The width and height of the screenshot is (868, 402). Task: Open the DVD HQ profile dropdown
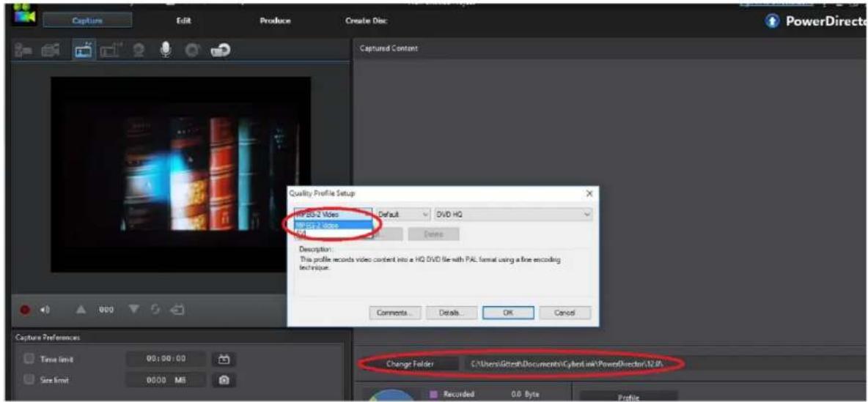(513, 214)
